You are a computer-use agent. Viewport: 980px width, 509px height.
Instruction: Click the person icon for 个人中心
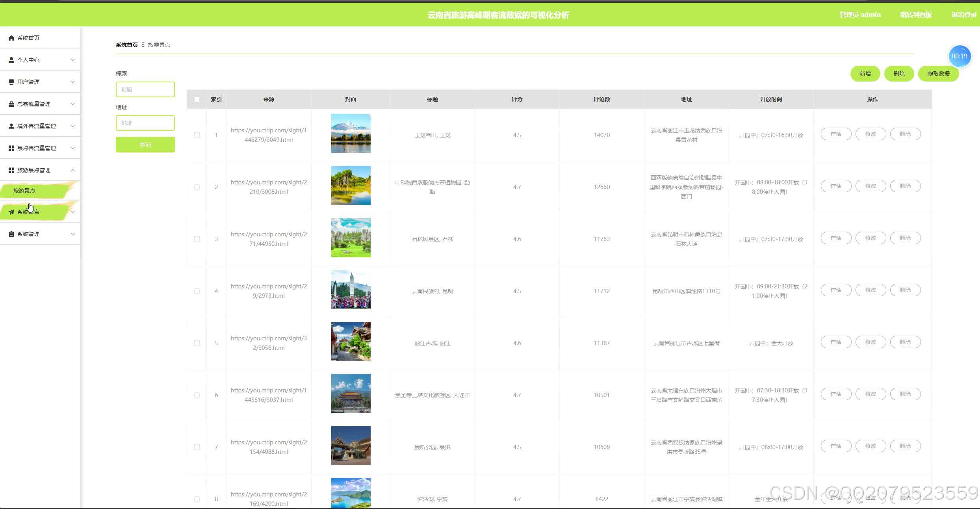(11, 60)
